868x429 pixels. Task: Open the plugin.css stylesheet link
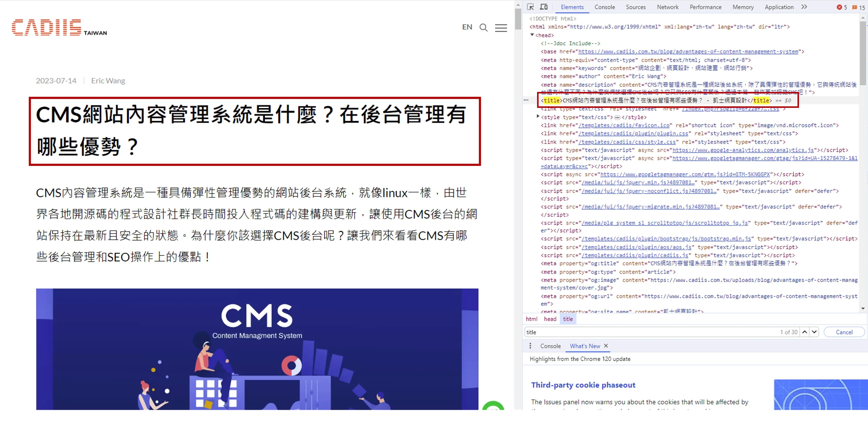point(633,133)
